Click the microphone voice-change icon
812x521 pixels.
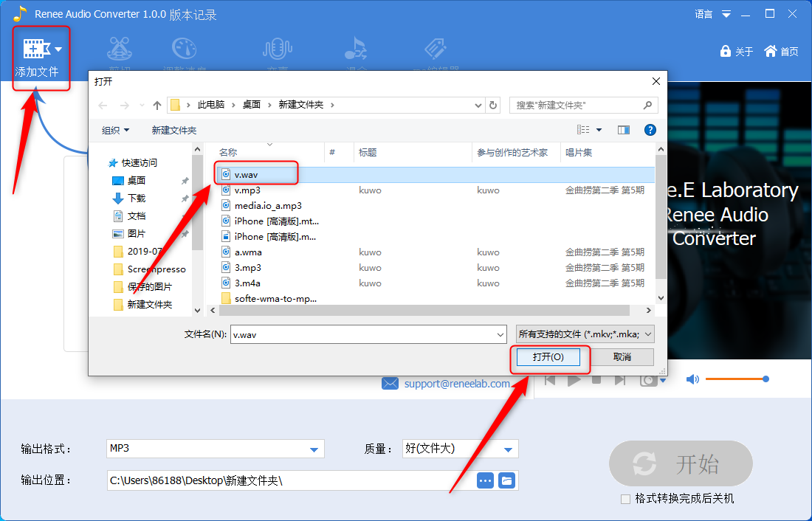pos(277,49)
